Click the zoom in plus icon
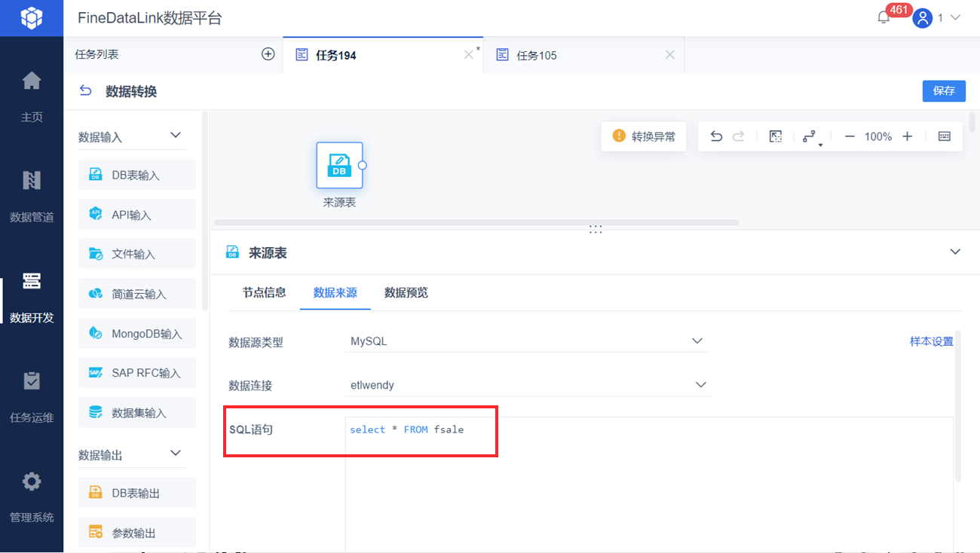 pyautogui.click(x=908, y=136)
